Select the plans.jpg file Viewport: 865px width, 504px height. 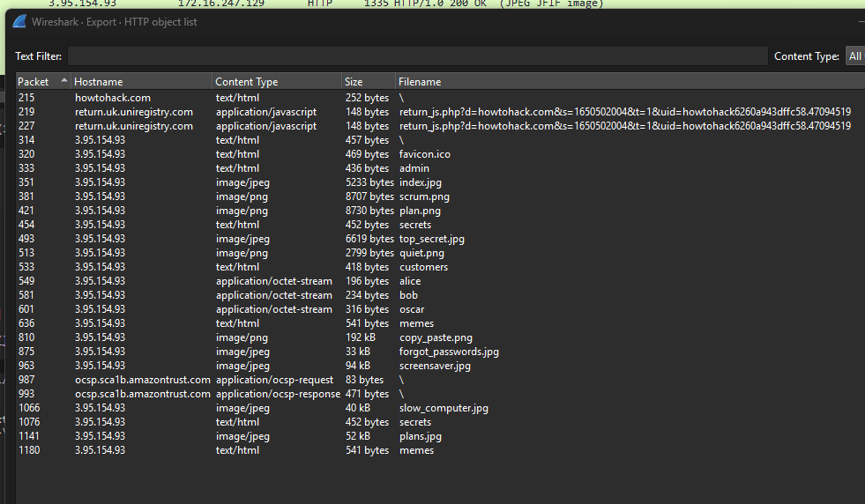pos(440,436)
